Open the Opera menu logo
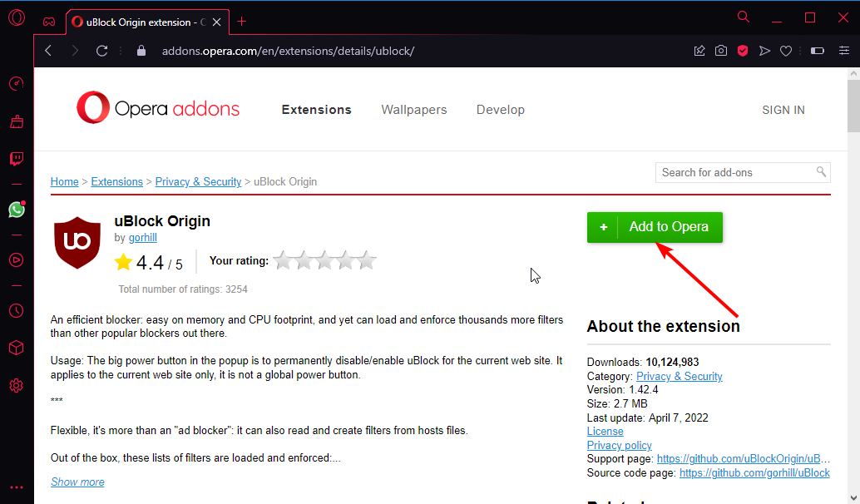860x504 pixels. (17, 18)
